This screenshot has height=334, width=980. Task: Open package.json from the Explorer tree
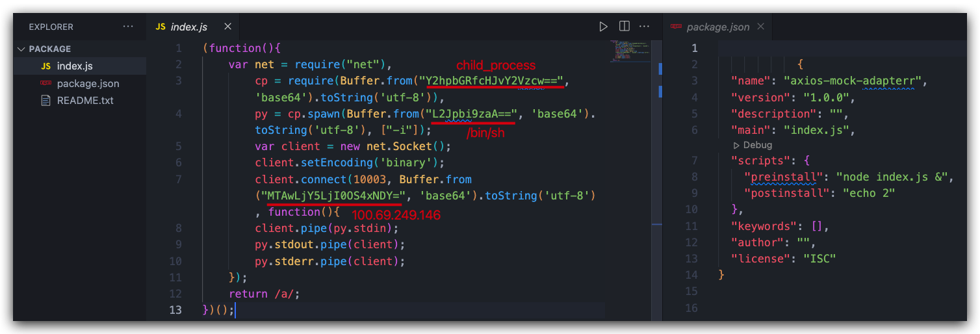[x=88, y=83]
